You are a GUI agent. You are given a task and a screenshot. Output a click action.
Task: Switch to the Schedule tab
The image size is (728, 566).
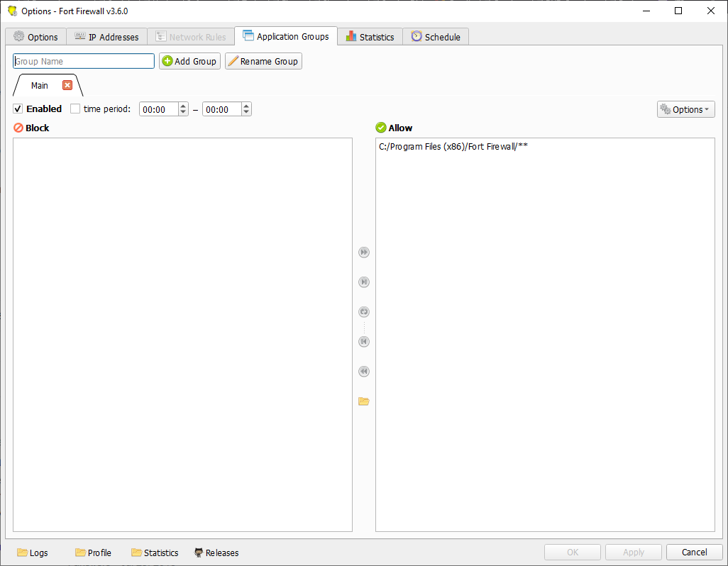pos(436,37)
